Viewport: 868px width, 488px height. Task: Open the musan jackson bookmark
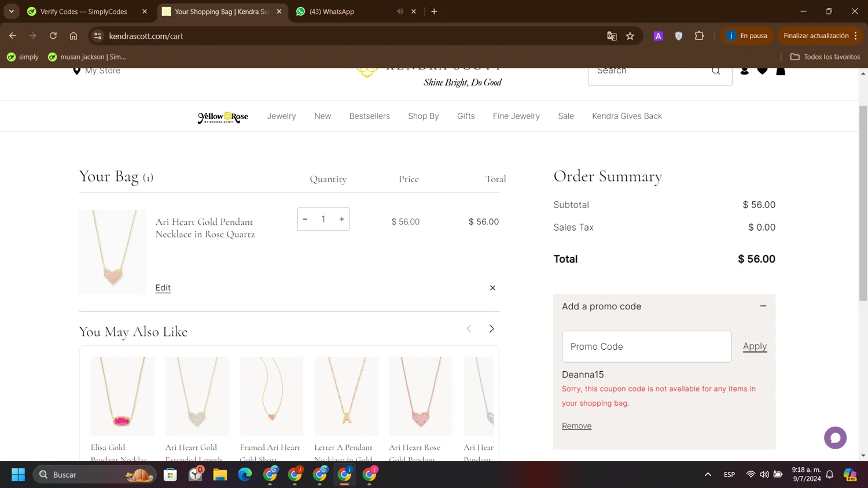click(87, 57)
